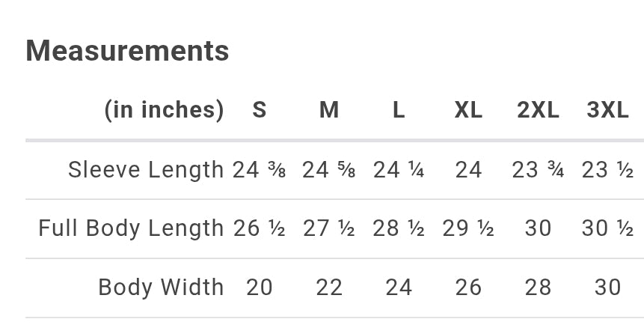Click the Full Body Length row label
The width and height of the screenshot is (644, 334).
[x=132, y=228]
